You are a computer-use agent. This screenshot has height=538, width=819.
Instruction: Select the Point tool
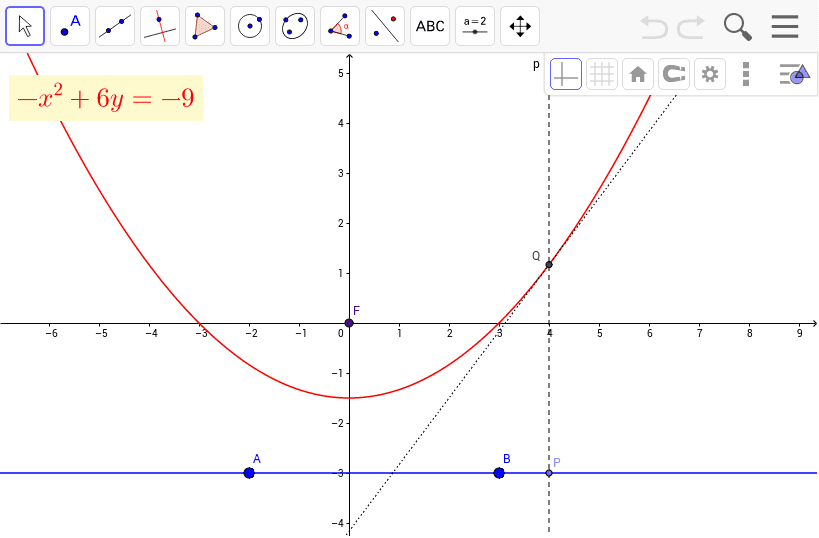point(70,26)
